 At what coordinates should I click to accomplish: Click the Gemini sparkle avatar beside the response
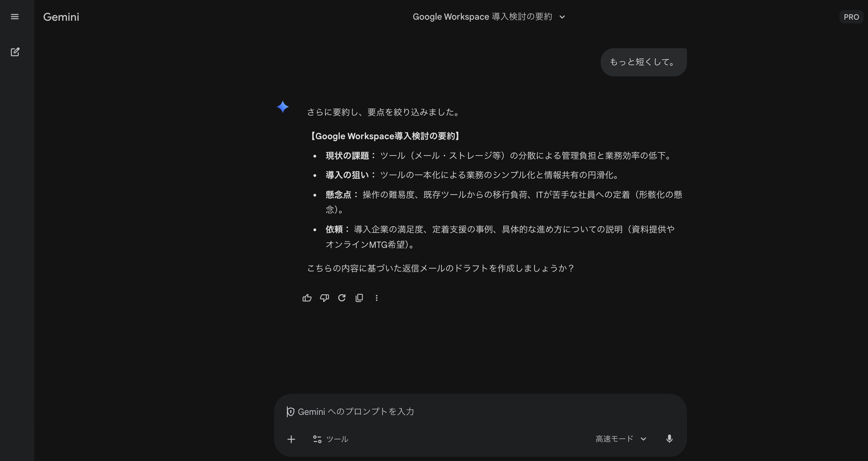point(283,107)
